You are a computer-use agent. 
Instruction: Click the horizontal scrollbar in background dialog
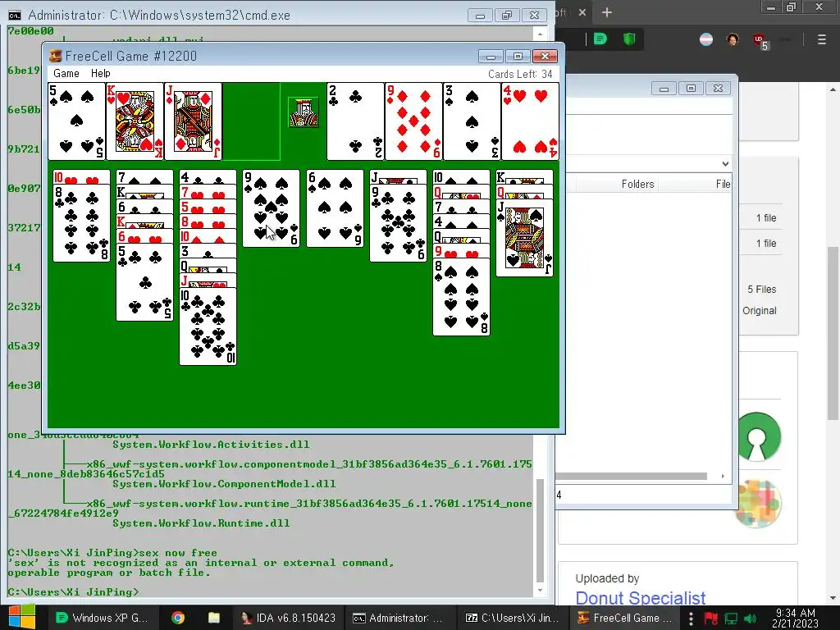(x=631, y=477)
